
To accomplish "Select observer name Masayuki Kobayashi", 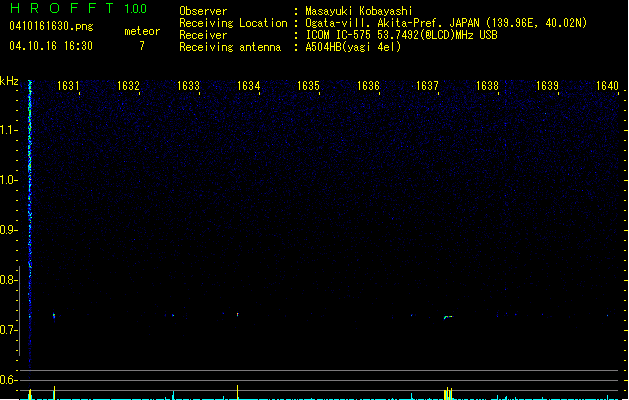I will pyautogui.click(x=359, y=11).
